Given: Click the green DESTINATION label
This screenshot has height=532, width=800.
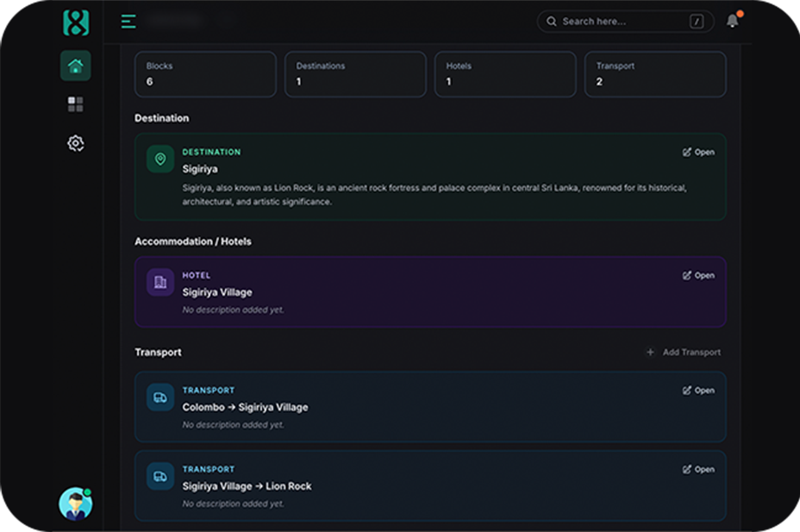Looking at the screenshot, I should click(x=212, y=152).
